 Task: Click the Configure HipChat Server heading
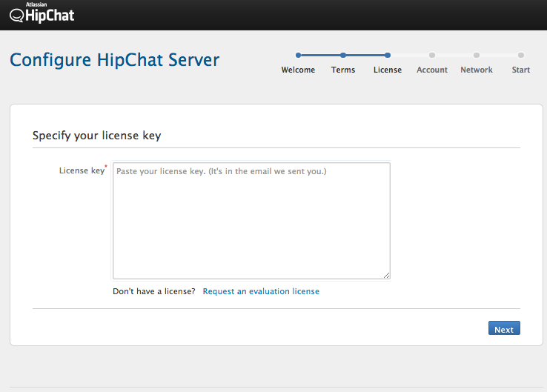click(115, 60)
